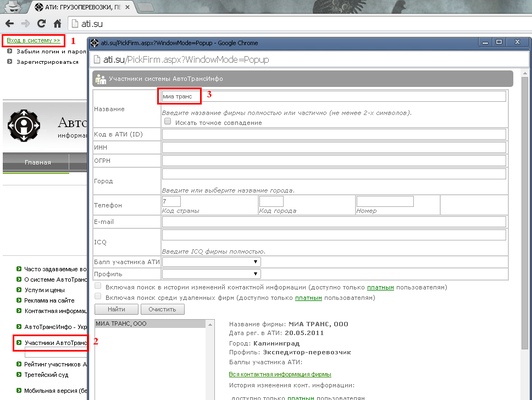Click the forward navigation arrow
The width and height of the screenshot is (532, 400).
tap(25, 23)
